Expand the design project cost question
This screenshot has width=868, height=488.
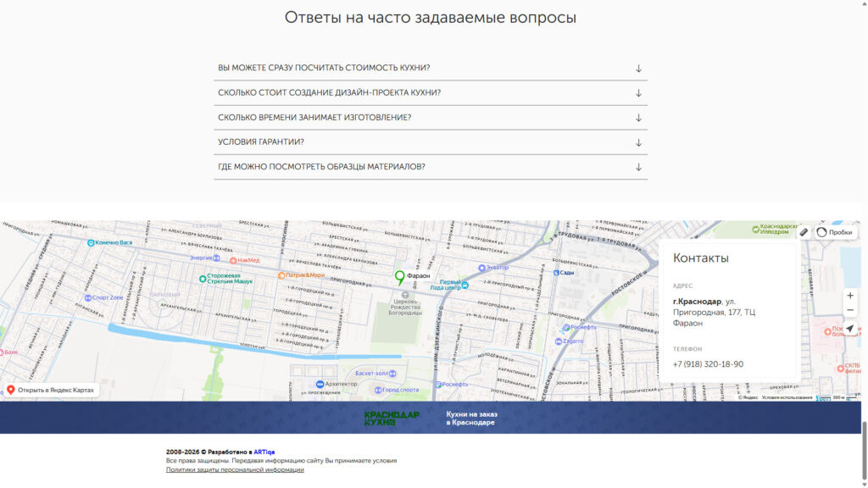(430, 92)
